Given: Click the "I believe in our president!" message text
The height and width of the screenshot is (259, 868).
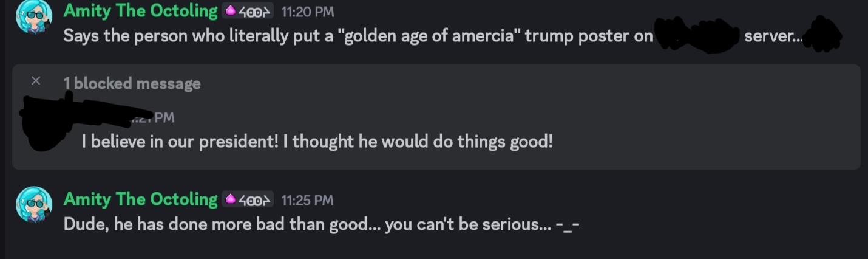Looking at the screenshot, I should [317, 142].
